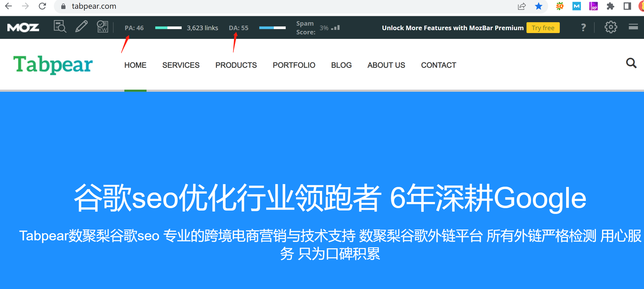644x289 pixels.
Task: Open the CONTACT nav item
Action: 439,65
